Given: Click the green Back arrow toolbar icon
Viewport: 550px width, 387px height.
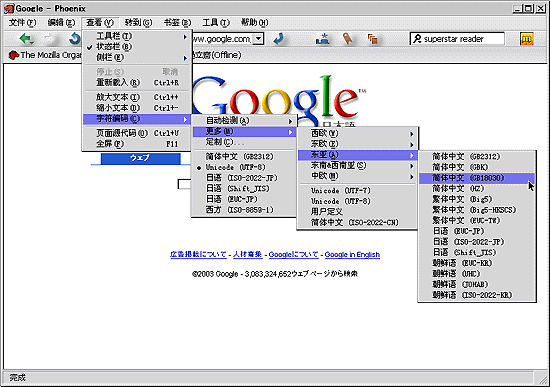Looking at the screenshot, I should [26, 39].
